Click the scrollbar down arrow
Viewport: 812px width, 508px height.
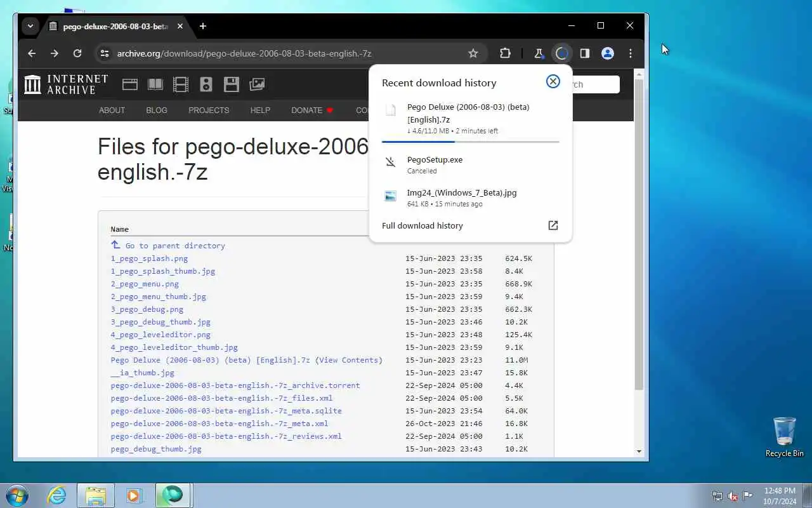point(639,451)
